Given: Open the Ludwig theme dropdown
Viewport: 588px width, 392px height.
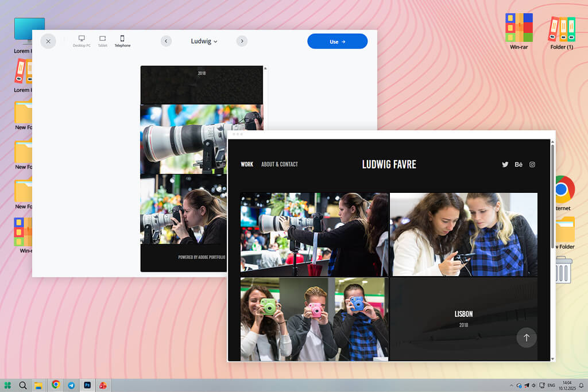Looking at the screenshot, I should (x=204, y=41).
